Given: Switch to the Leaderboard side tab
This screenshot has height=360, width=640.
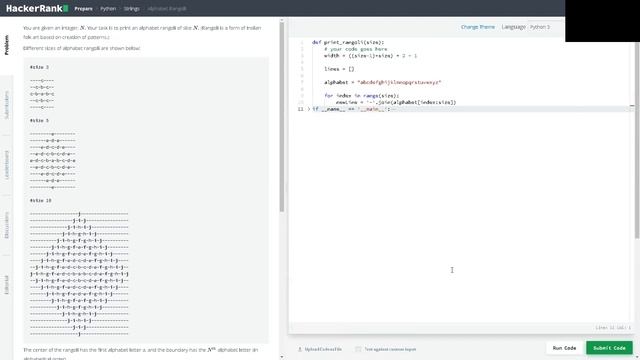Looking at the screenshot, I should click(7, 165).
